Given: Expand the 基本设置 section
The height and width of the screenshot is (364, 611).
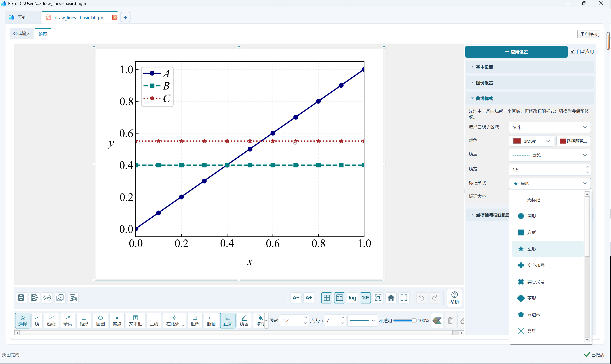Looking at the screenshot, I should 530,67.
